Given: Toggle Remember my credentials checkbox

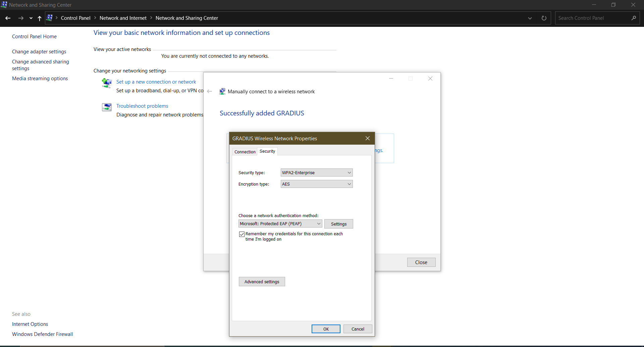Looking at the screenshot, I should click(x=241, y=234).
